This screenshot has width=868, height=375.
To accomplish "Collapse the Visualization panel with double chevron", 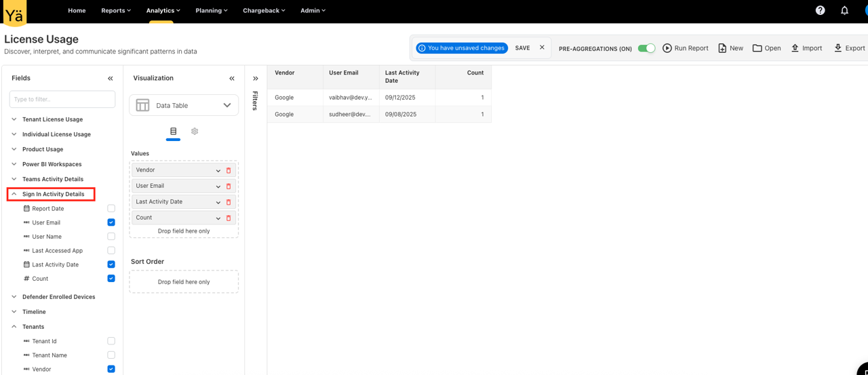I will tap(232, 79).
